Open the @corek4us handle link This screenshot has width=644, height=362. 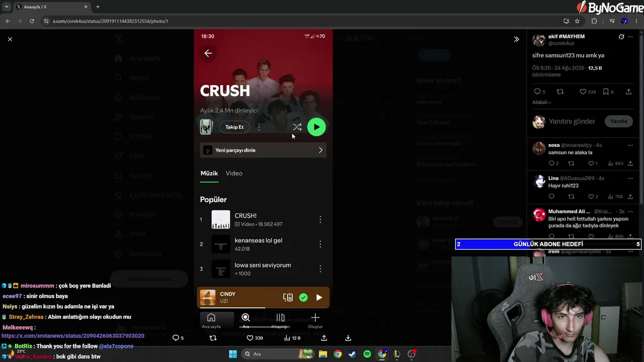pyautogui.click(x=561, y=43)
